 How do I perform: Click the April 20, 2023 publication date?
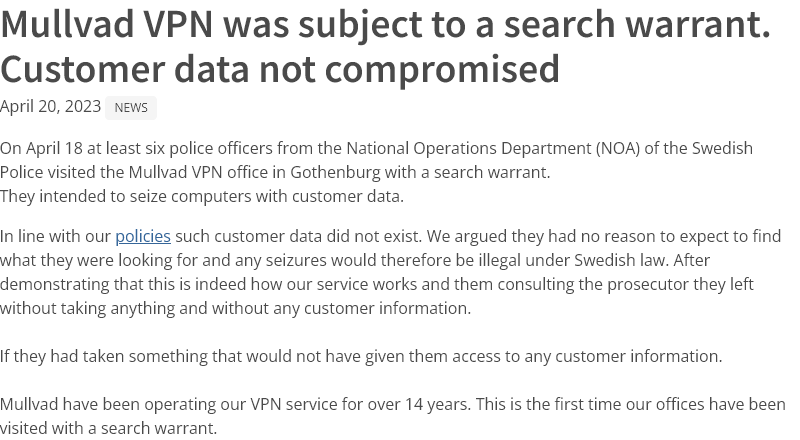pos(50,107)
